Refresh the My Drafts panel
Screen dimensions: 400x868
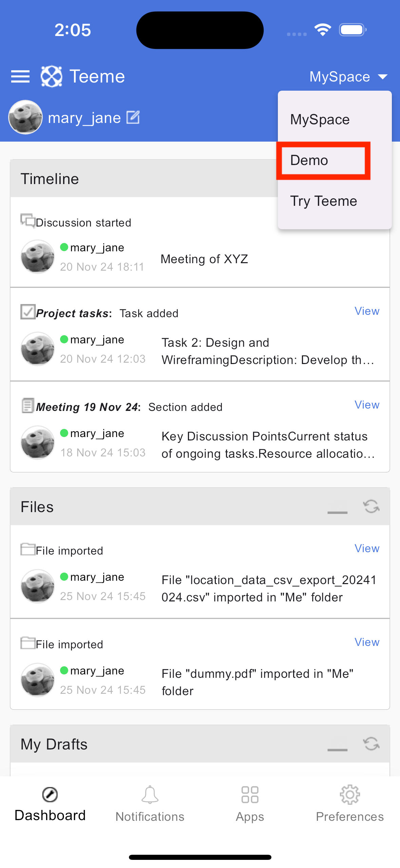click(x=371, y=744)
